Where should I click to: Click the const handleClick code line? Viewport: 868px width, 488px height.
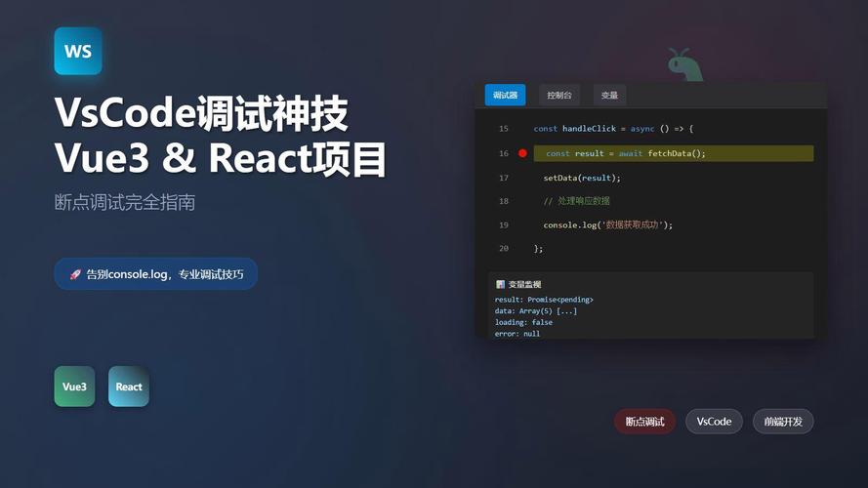coord(613,129)
